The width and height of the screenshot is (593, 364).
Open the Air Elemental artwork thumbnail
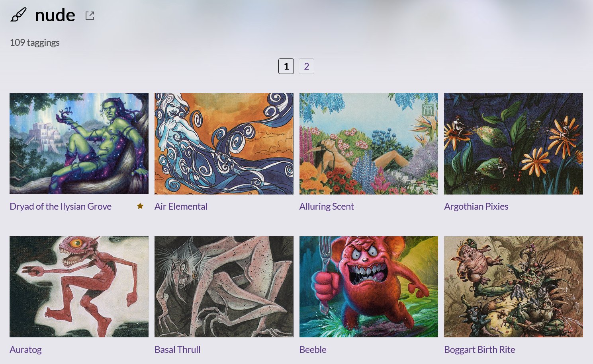224,144
